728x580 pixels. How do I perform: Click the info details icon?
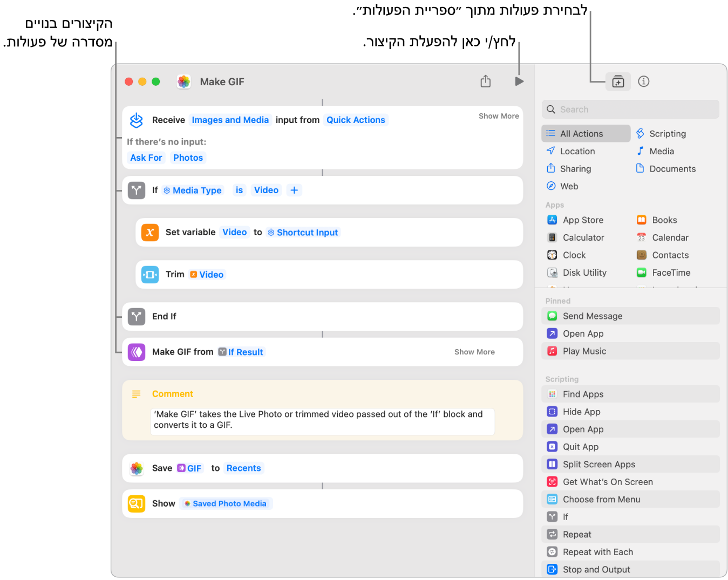tap(643, 81)
